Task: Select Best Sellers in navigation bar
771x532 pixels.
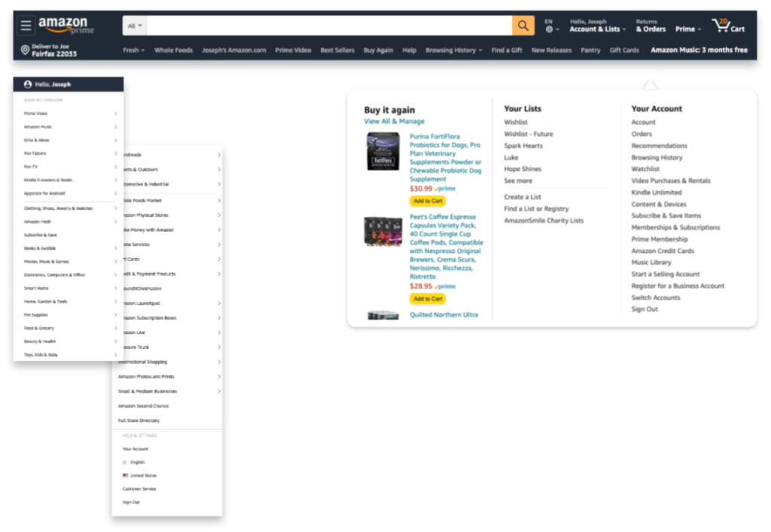Action: [337, 50]
